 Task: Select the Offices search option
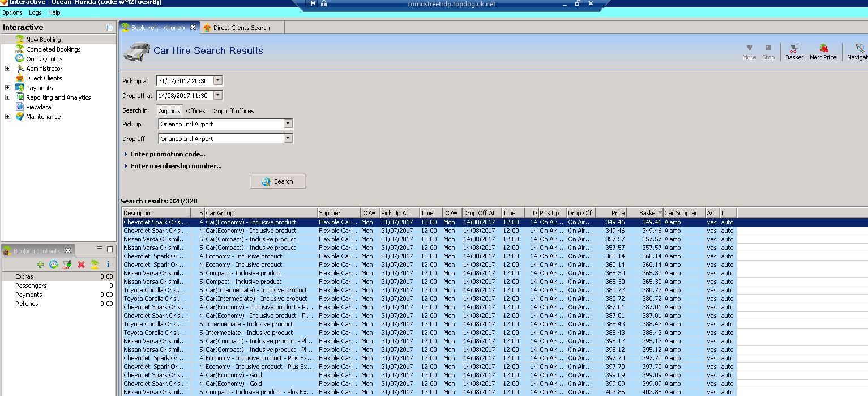coord(195,111)
